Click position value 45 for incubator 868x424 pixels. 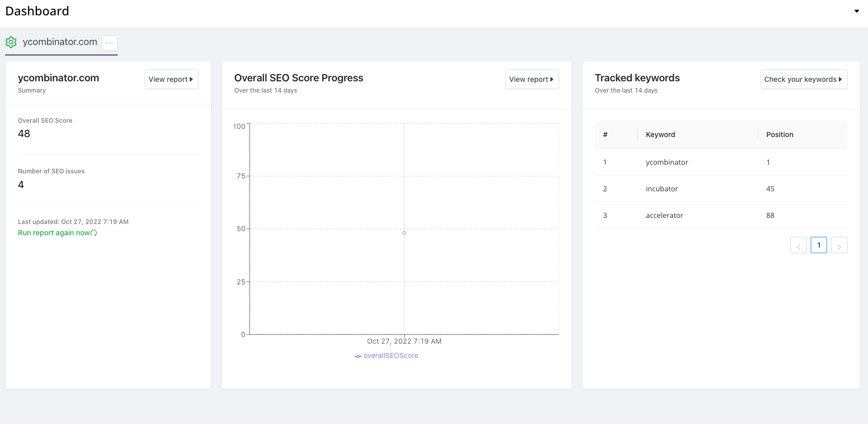tap(770, 189)
